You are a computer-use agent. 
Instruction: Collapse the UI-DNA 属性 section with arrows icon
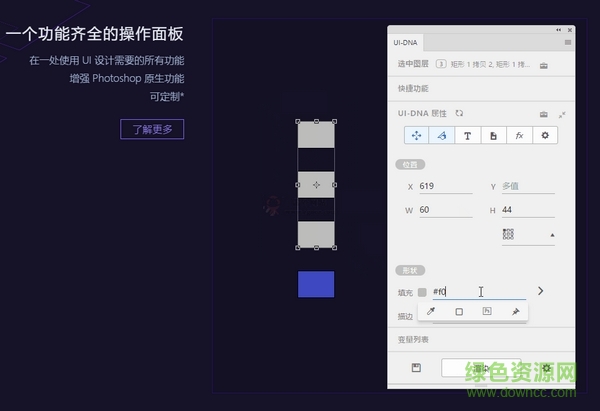[562, 114]
